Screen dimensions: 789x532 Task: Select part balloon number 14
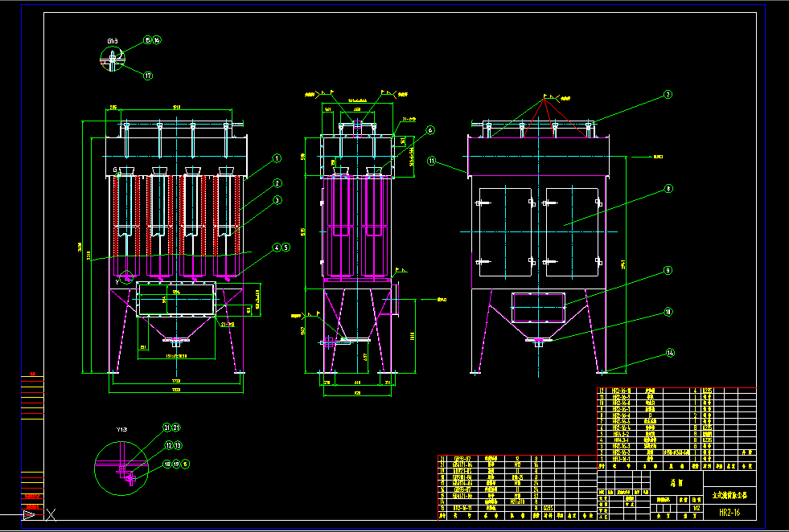(x=670, y=353)
